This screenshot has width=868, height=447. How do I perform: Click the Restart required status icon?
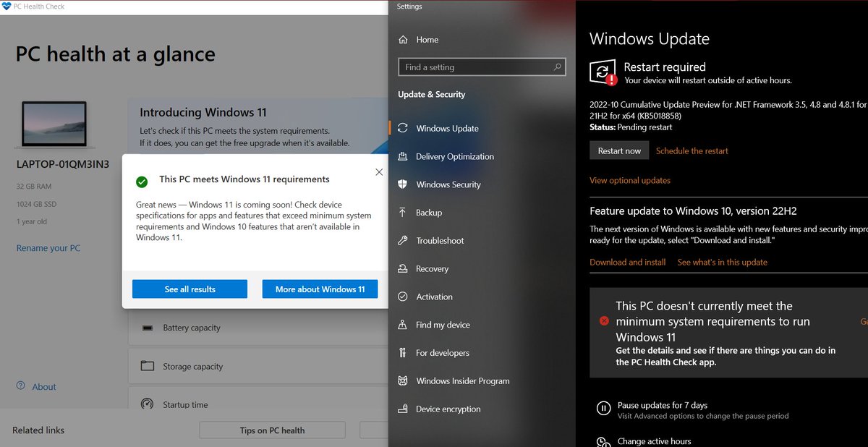[x=603, y=72]
